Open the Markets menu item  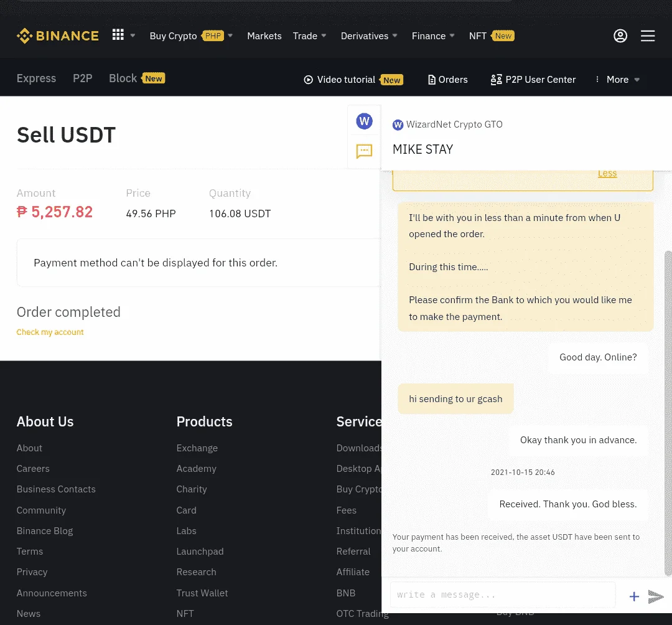264,36
